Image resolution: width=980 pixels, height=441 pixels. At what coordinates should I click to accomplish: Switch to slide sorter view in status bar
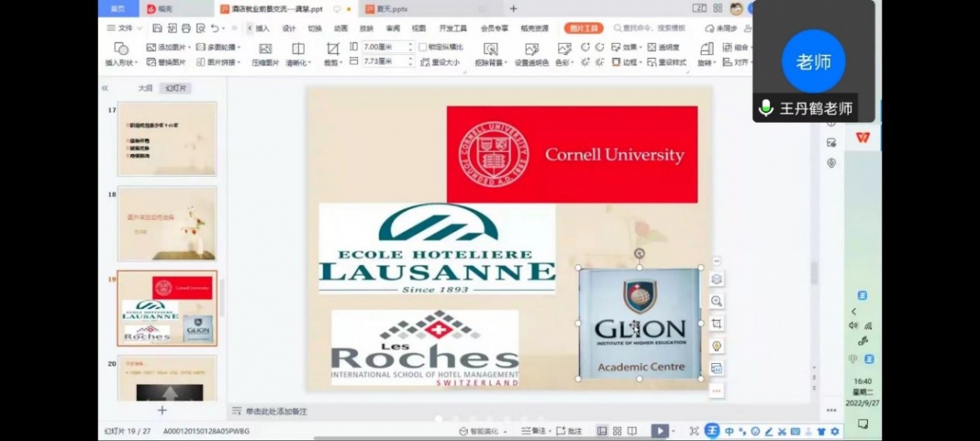coord(617,430)
